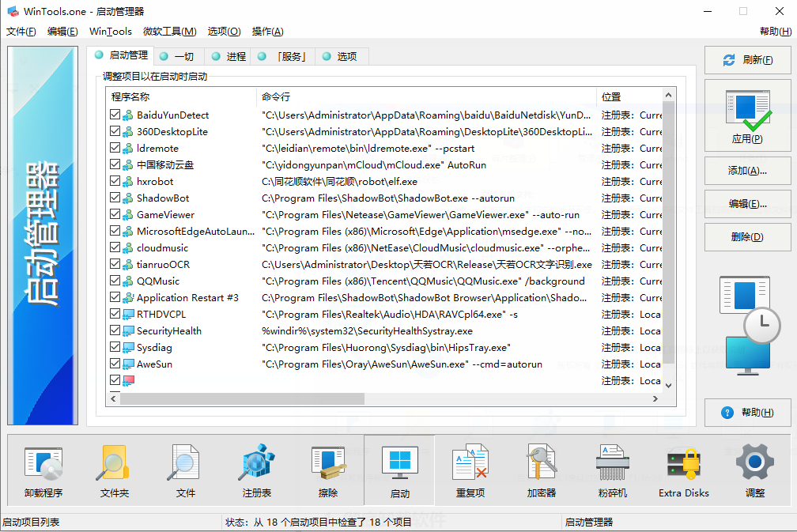The width and height of the screenshot is (797, 532).
Task: Click the 启动 (Startup) toolbar icon
Action: pos(399,470)
